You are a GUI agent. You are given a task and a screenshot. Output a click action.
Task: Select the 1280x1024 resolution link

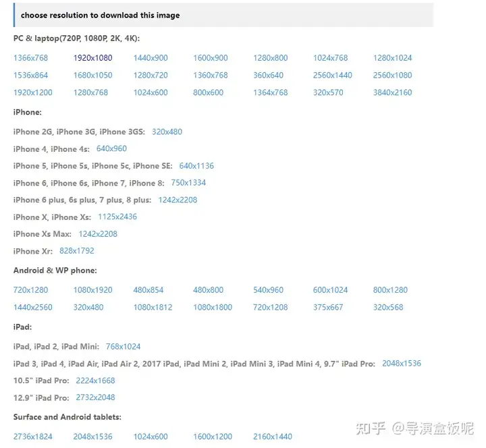(392, 58)
